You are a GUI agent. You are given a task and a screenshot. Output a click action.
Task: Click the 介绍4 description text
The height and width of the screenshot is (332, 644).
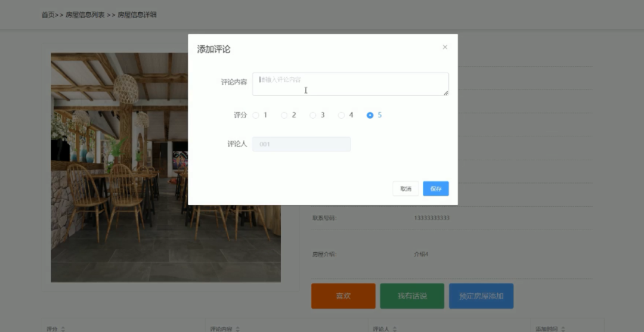(x=421, y=254)
